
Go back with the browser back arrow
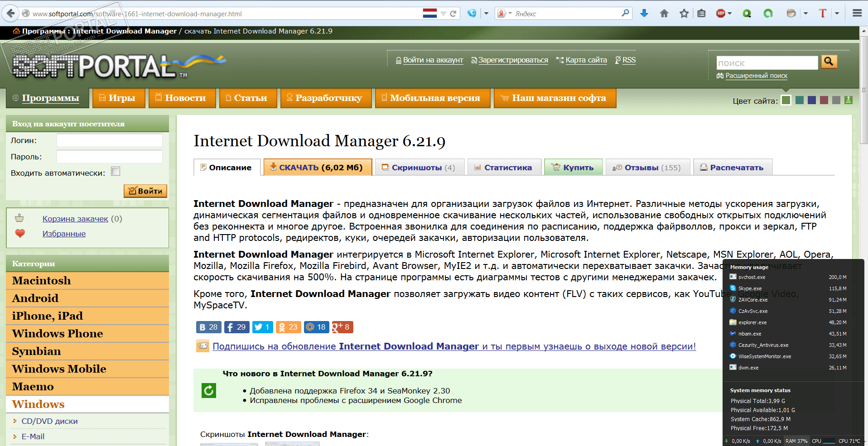pyautogui.click(x=11, y=13)
